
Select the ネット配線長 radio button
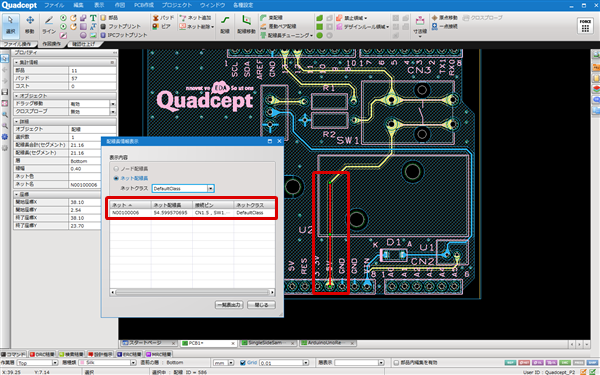coord(116,178)
